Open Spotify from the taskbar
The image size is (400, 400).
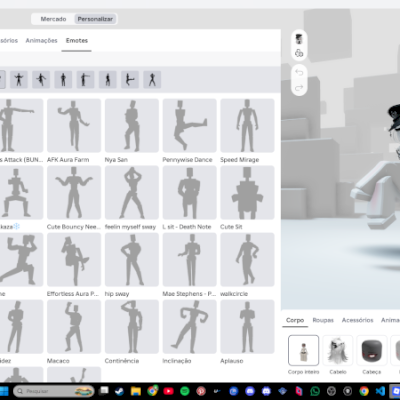click(185, 391)
